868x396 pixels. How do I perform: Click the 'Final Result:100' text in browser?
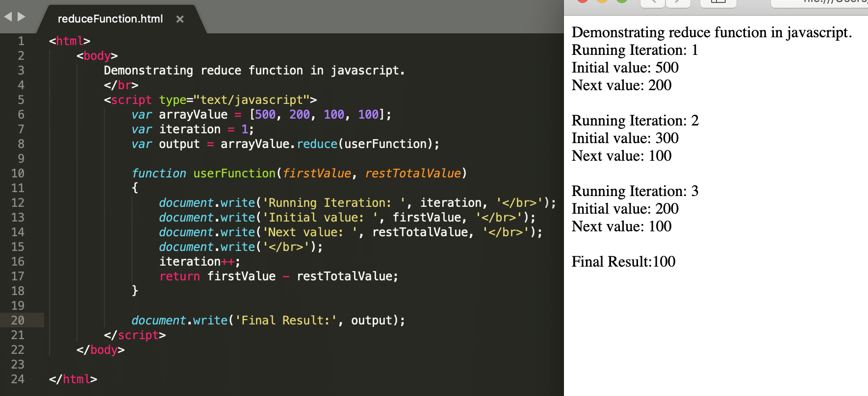pyautogui.click(x=623, y=262)
